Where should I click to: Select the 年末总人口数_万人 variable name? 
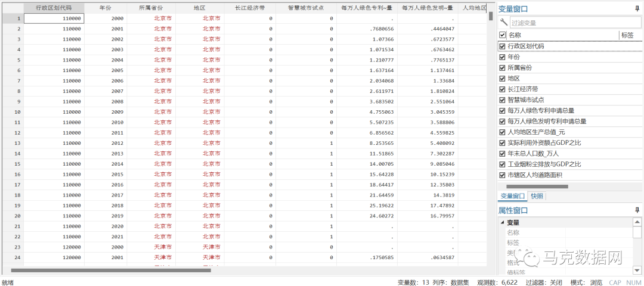pos(533,154)
